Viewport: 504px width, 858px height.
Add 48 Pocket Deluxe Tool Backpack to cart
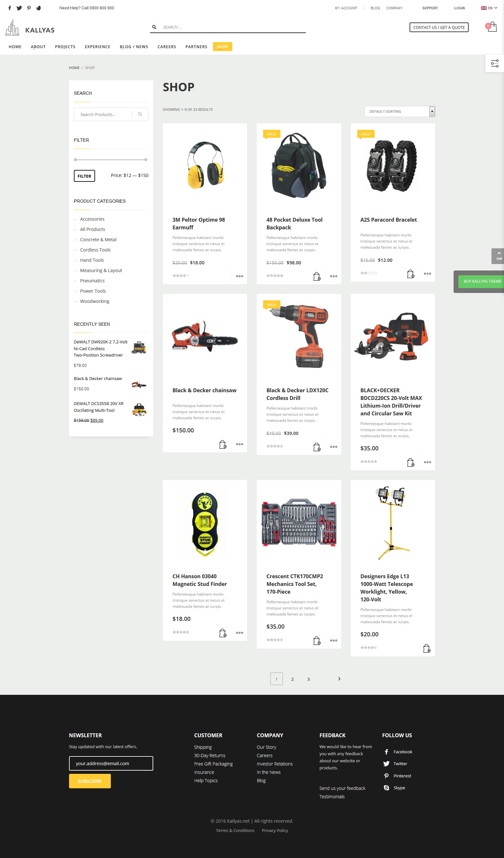click(317, 277)
